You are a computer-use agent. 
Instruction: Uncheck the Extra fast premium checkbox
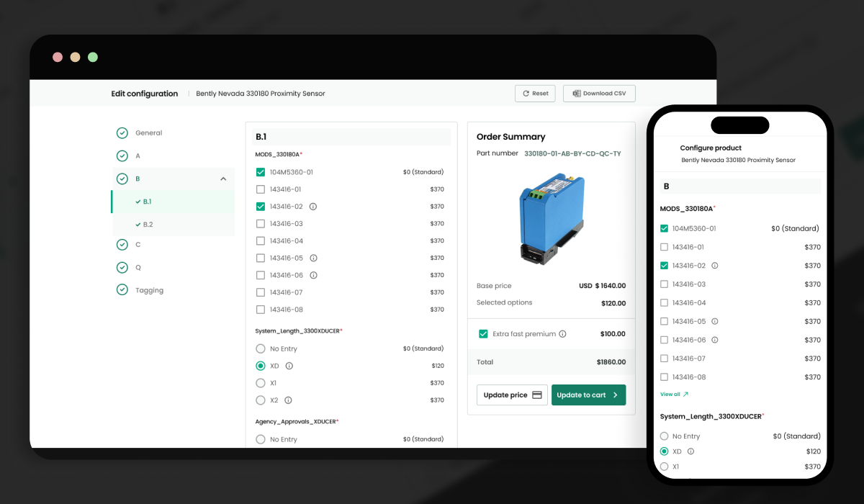click(483, 334)
